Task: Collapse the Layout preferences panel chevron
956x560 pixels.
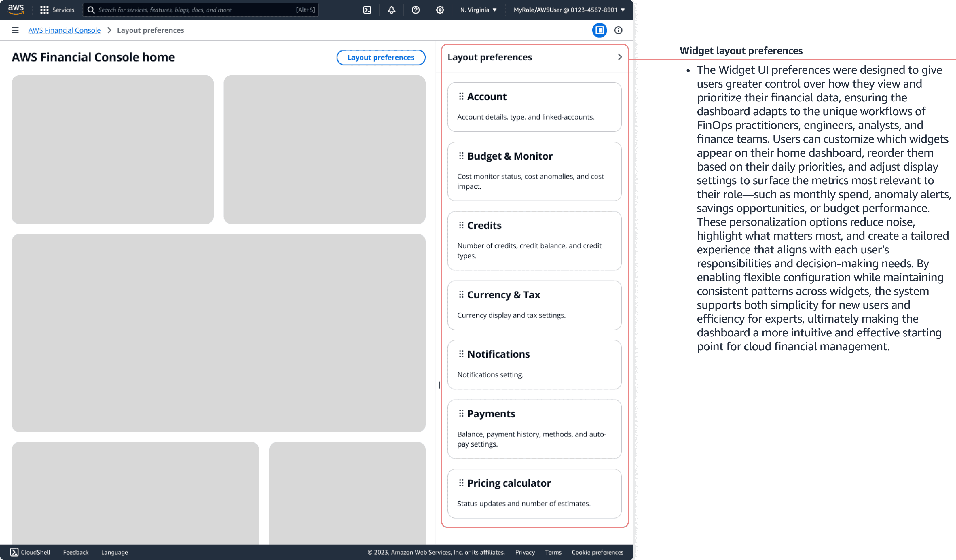Action: [x=619, y=57]
